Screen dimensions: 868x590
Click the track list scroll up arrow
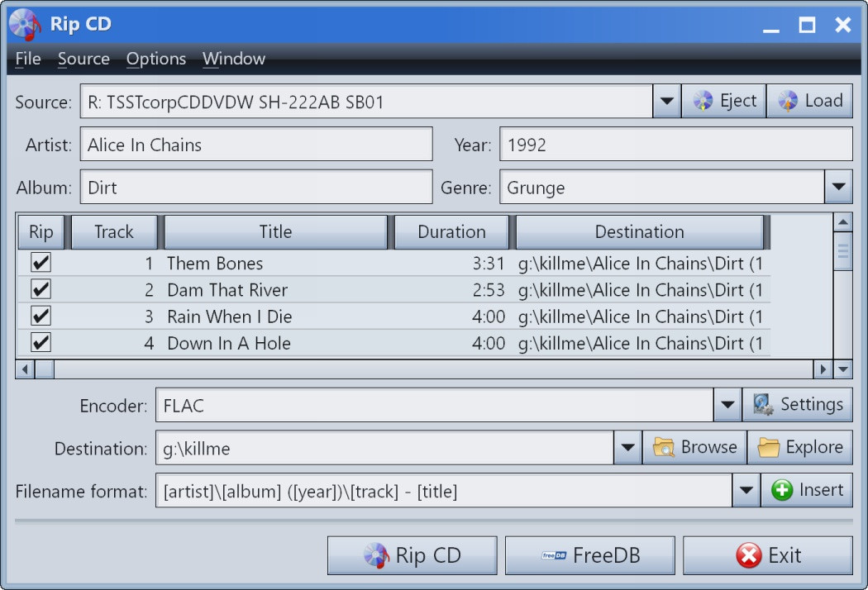click(843, 222)
